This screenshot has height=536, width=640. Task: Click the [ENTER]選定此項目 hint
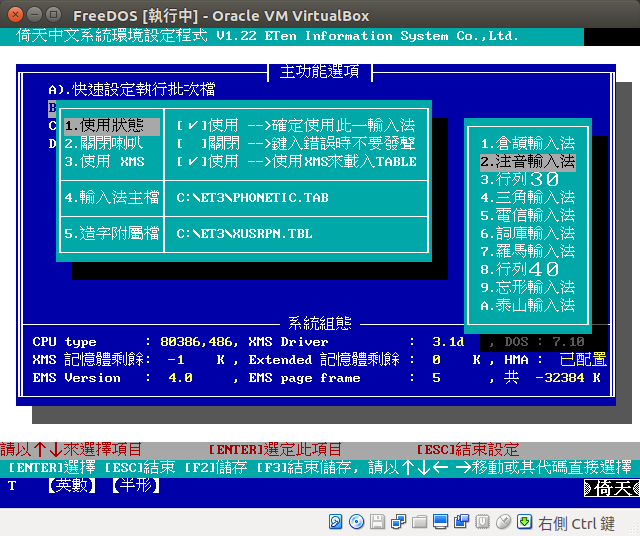(x=275, y=449)
